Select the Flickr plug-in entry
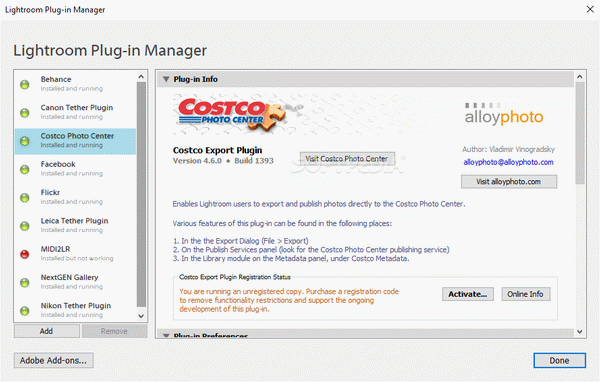 (x=75, y=198)
